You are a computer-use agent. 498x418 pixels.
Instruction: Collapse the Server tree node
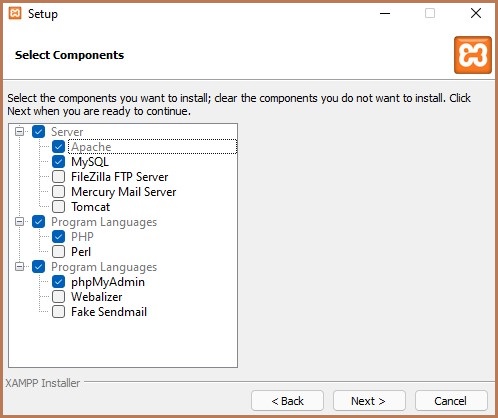click(x=19, y=131)
